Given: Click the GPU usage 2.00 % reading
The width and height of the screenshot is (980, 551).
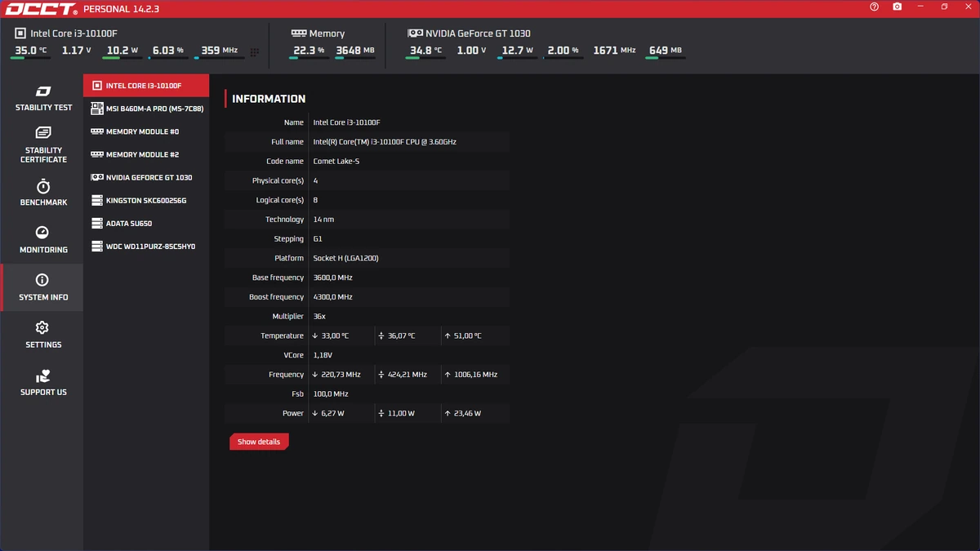Looking at the screenshot, I should click(563, 51).
